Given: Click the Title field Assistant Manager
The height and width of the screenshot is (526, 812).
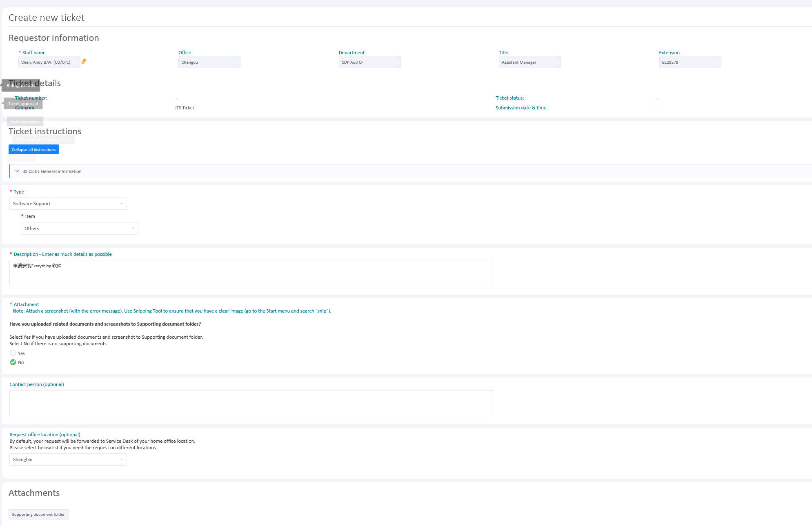Looking at the screenshot, I should coord(529,62).
